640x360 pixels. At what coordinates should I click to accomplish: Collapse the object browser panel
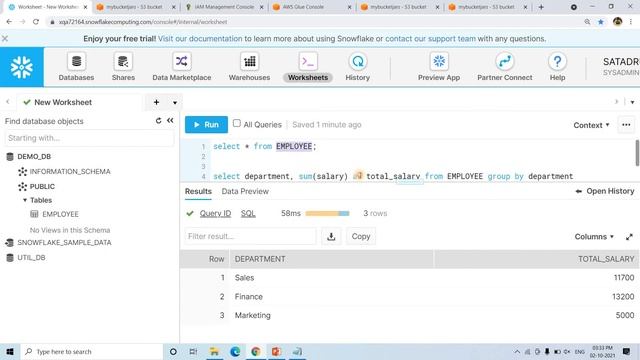(x=170, y=121)
